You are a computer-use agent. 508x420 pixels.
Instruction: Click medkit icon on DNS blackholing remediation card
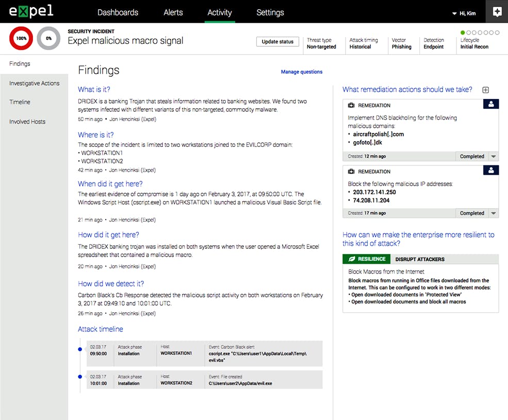[351, 105]
